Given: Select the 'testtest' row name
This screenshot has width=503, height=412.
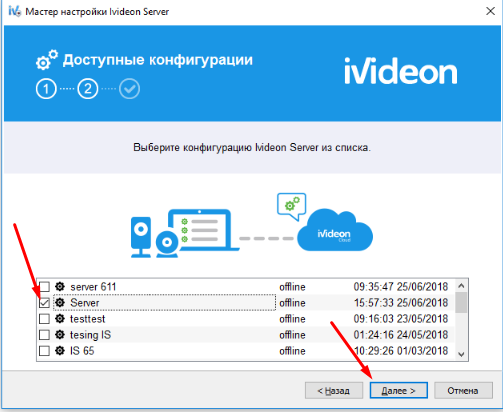Looking at the screenshot, I should pyautogui.click(x=87, y=319).
